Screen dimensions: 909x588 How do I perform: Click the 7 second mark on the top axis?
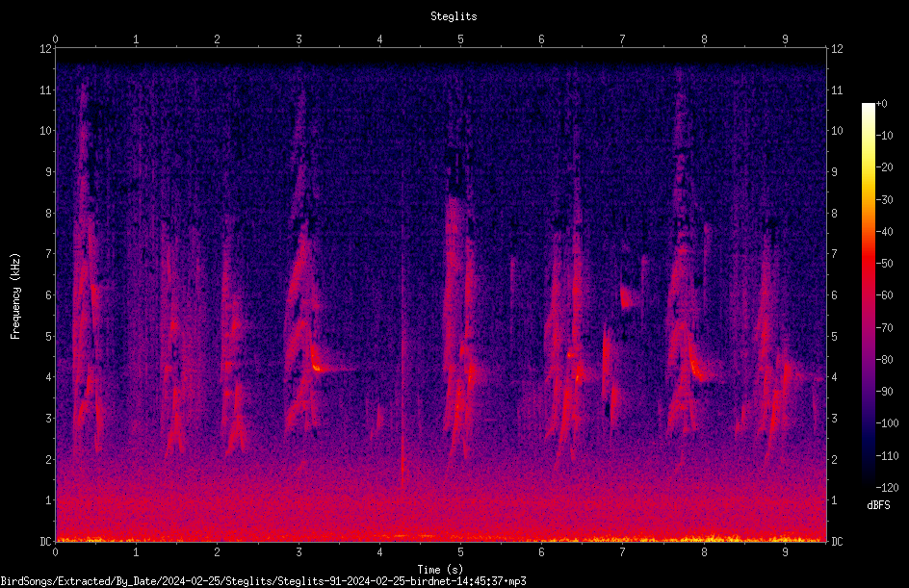point(623,38)
